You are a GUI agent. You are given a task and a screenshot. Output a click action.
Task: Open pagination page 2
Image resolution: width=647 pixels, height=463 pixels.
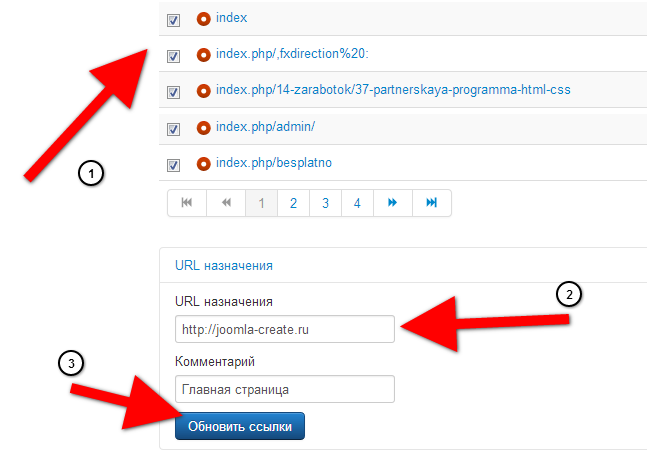point(293,203)
